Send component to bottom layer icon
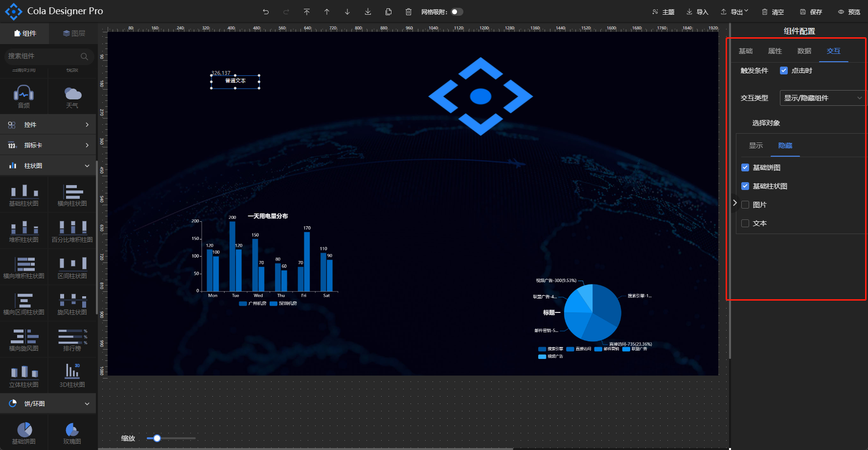 click(x=368, y=12)
